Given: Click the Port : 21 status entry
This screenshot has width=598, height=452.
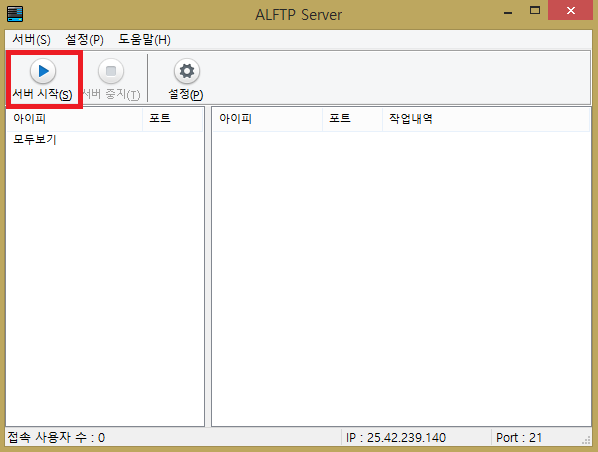Looking at the screenshot, I should tap(519, 438).
